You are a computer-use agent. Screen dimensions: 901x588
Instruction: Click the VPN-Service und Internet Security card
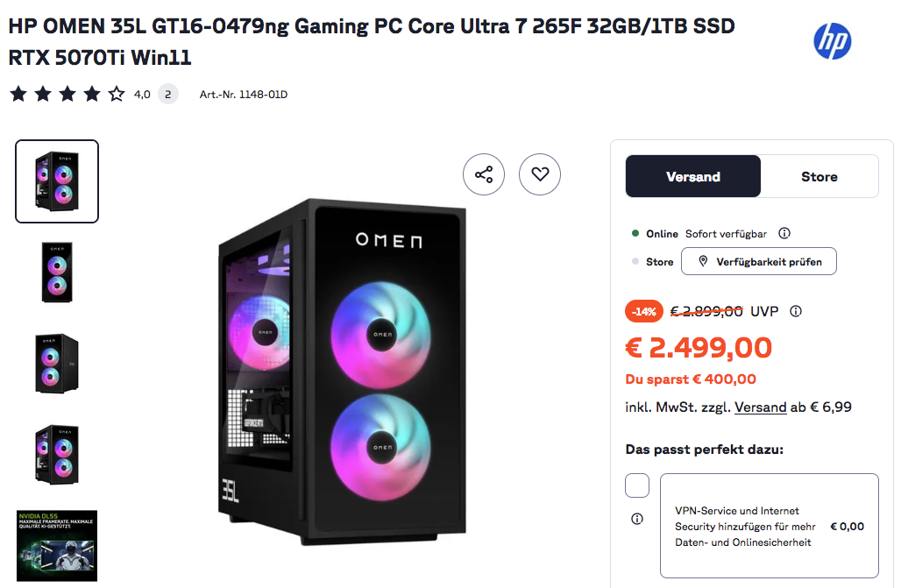click(769, 526)
